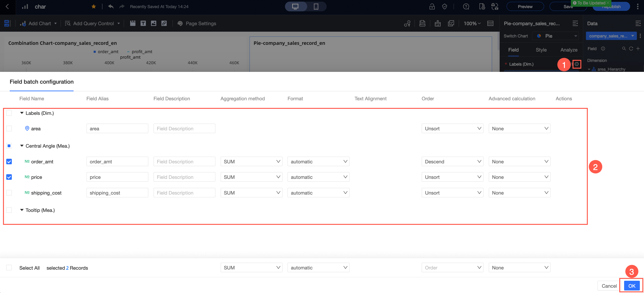Viewport: 644px width, 293px height.
Task: Open order_amt Order dropdown showing Descend
Action: coord(452,162)
